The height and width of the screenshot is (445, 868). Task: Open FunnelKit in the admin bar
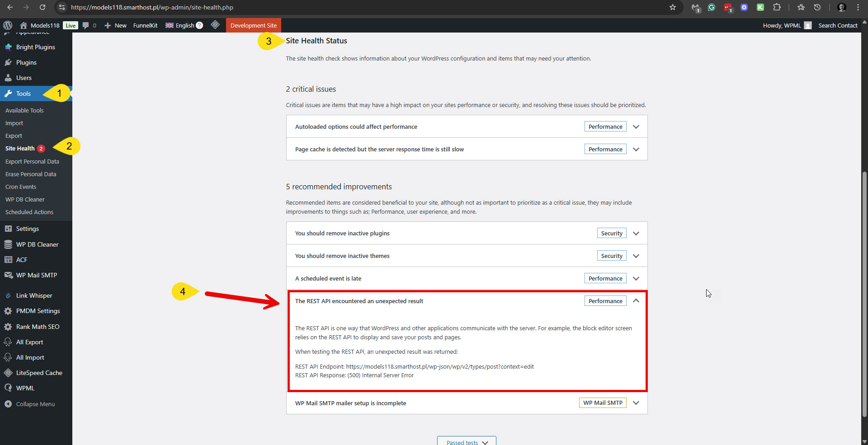(x=145, y=25)
